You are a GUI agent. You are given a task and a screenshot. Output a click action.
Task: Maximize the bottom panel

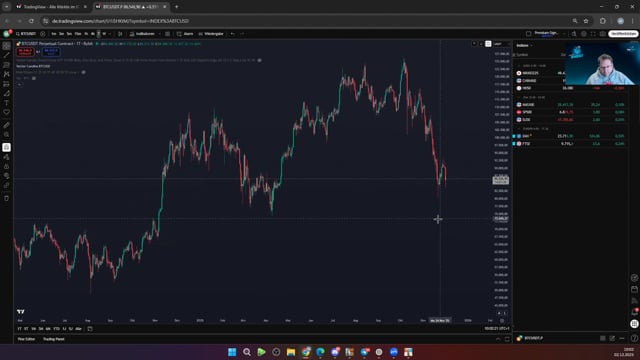tap(507, 339)
